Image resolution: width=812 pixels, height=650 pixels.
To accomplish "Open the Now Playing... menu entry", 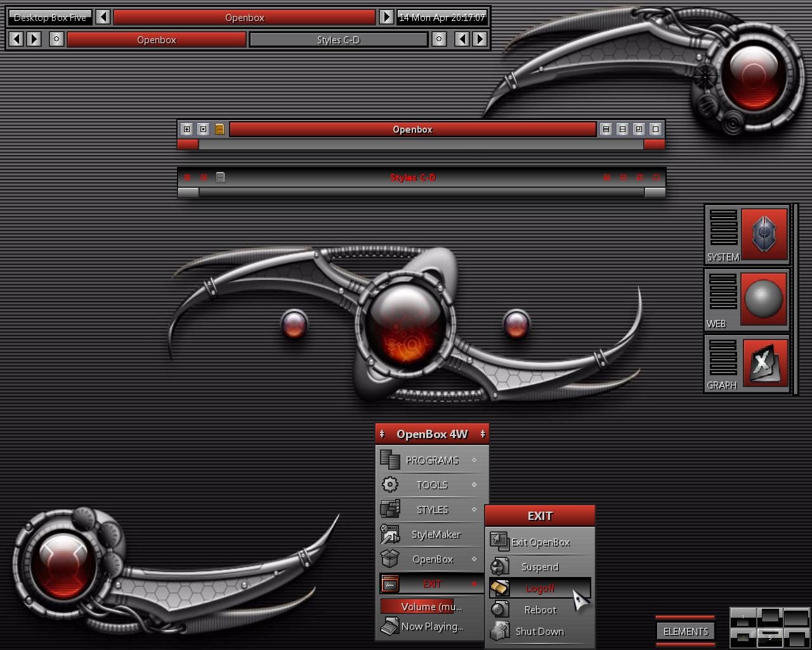I will point(432,627).
